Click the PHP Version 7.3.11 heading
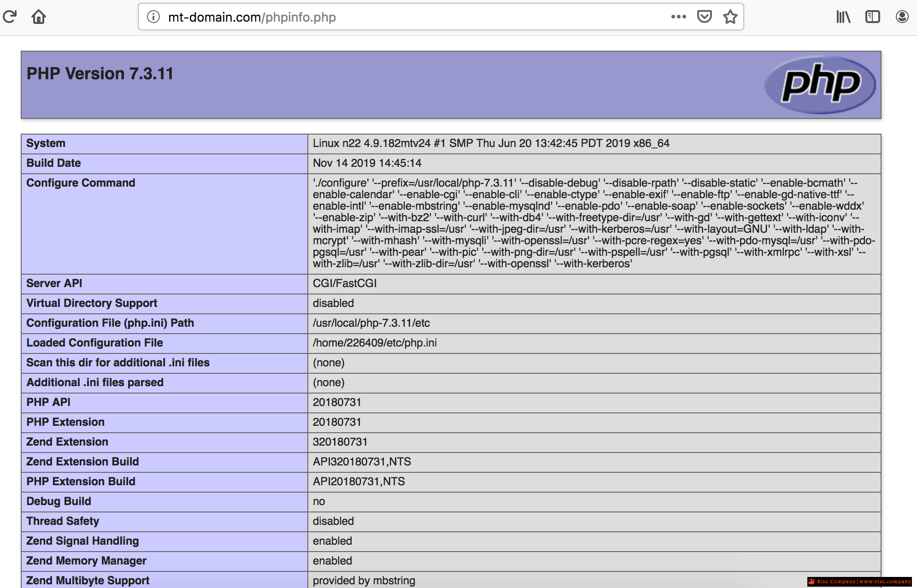 click(100, 74)
